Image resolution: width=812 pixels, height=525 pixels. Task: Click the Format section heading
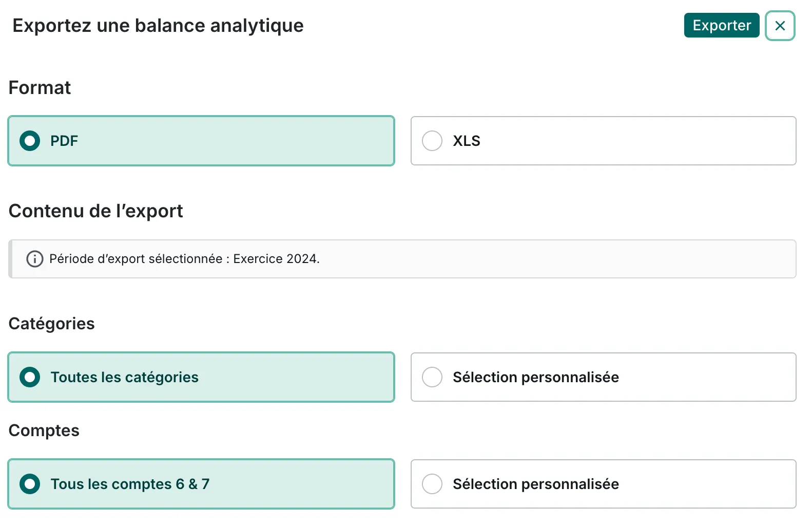(40, 88)
